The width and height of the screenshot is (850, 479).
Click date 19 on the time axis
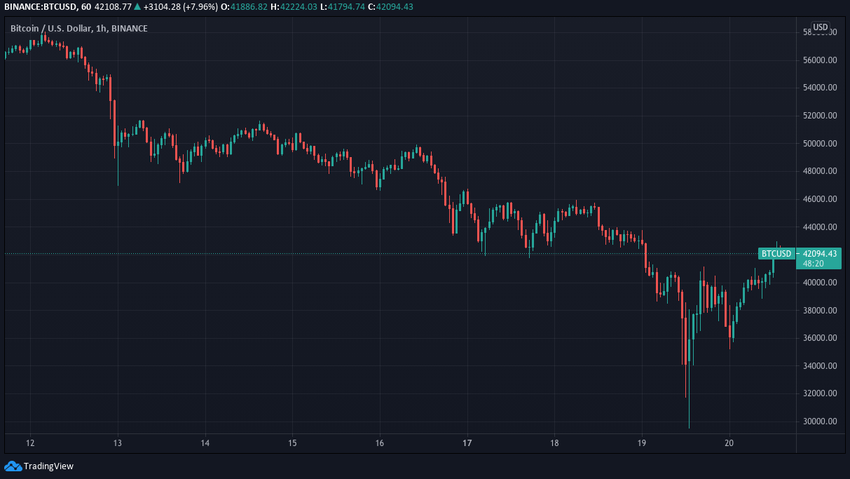click(642, 443)
